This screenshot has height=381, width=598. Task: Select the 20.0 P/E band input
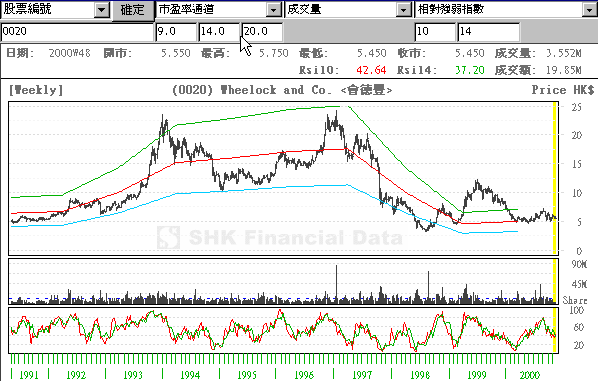tap(262, 32)
